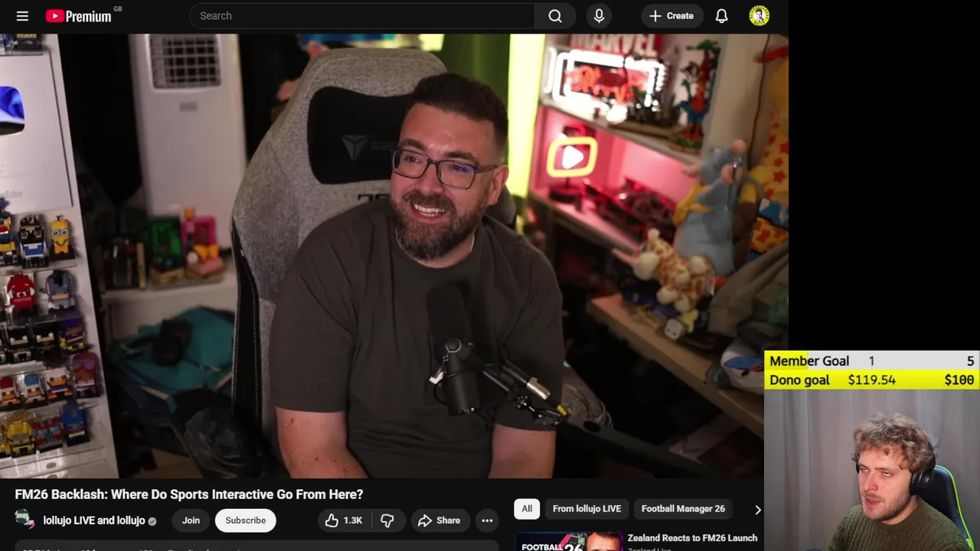Image resolution: width=980 pixels, height=551 pixels.
Task: Select the From lollujo LIVE chip
Action: (586, 509)
